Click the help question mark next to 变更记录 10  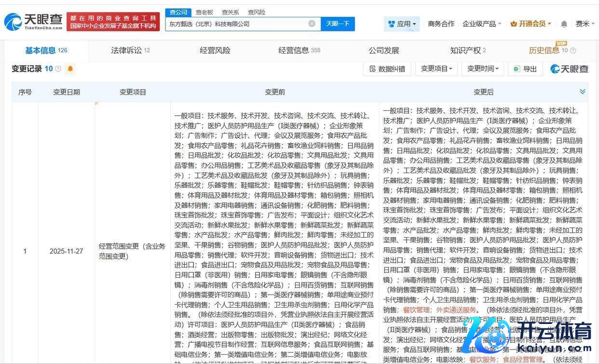coord(58,69)
